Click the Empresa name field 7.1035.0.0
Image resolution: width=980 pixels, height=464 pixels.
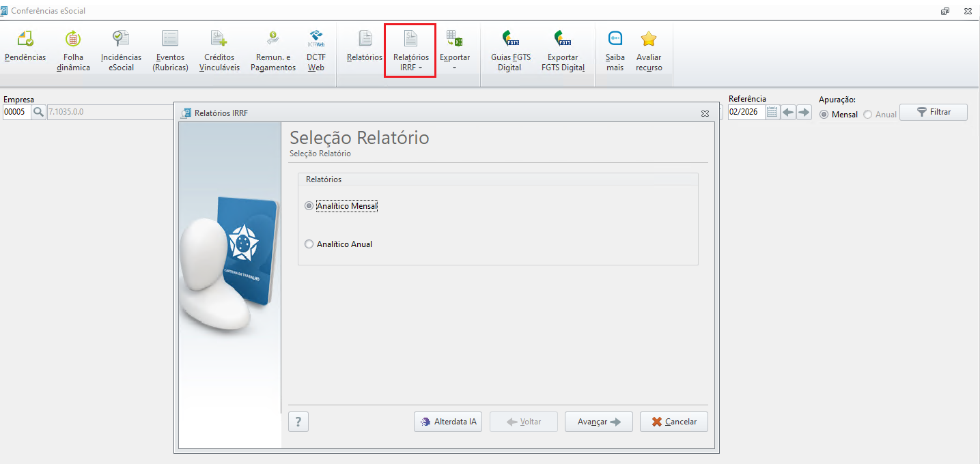[110, 112]
